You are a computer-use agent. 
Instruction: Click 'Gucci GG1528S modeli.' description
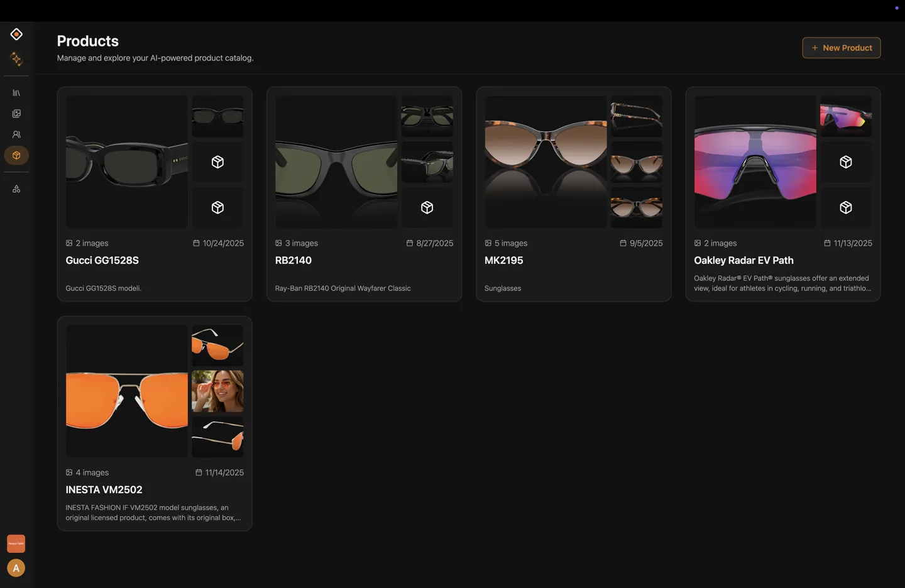pyautogui.click(x=104, y=288)
